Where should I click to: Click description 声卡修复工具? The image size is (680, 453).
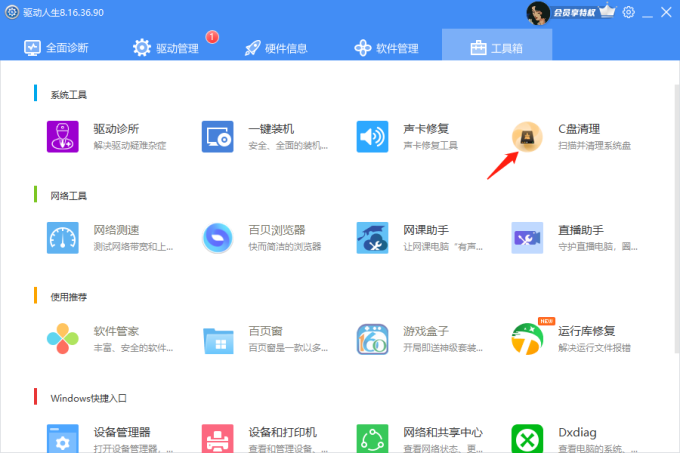click(x=430, y=146)
